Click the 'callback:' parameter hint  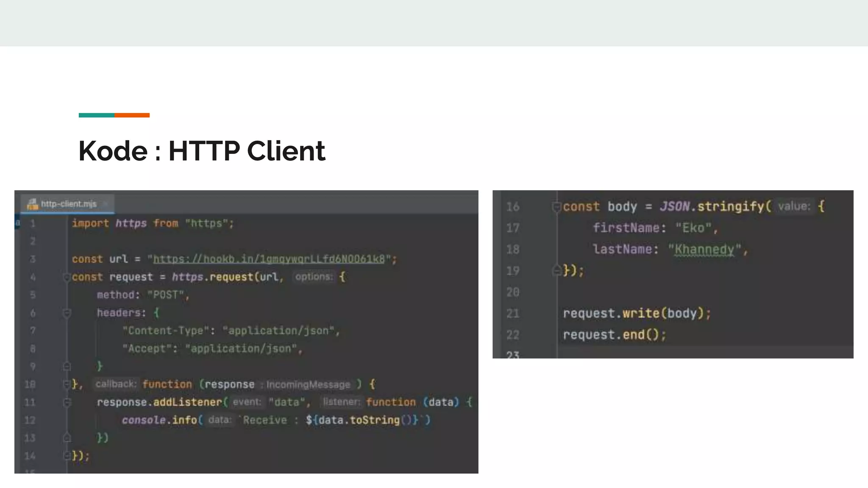coord(116,384)
